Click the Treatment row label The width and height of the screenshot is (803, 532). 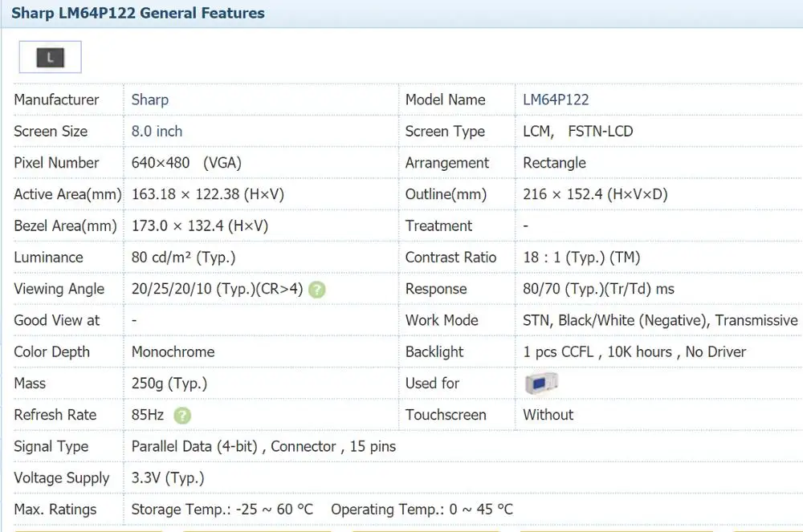(x=438, y=226)
